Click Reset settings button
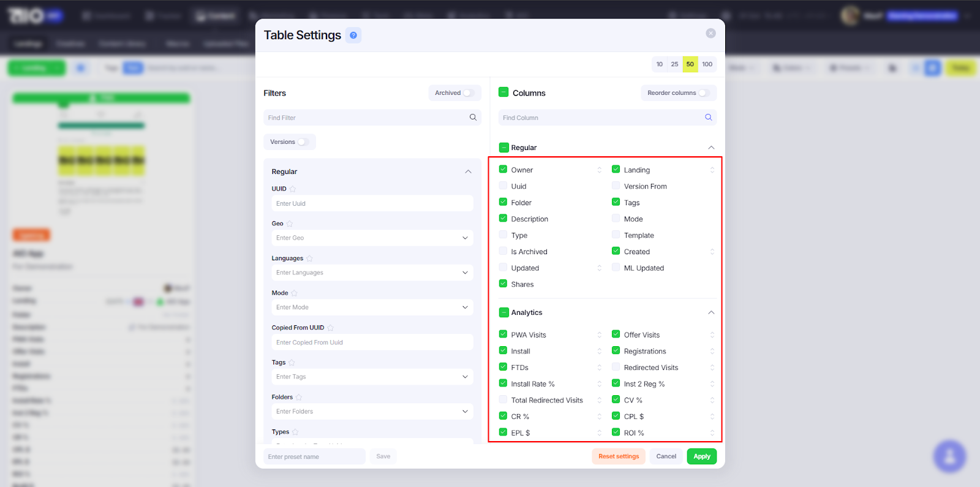The width and height of the screenshot is (980, 487). (x=618, y=456)
